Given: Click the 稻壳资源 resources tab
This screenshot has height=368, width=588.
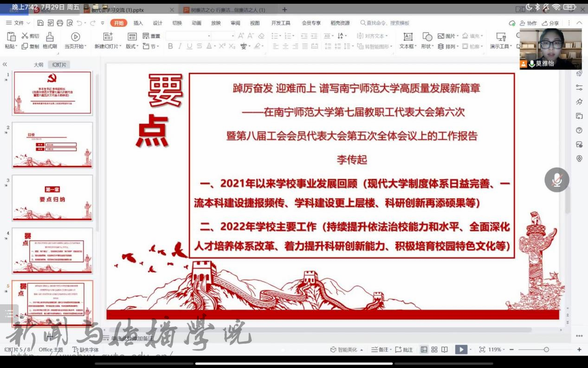Looking at the screenshot, I should coord(340,23).
